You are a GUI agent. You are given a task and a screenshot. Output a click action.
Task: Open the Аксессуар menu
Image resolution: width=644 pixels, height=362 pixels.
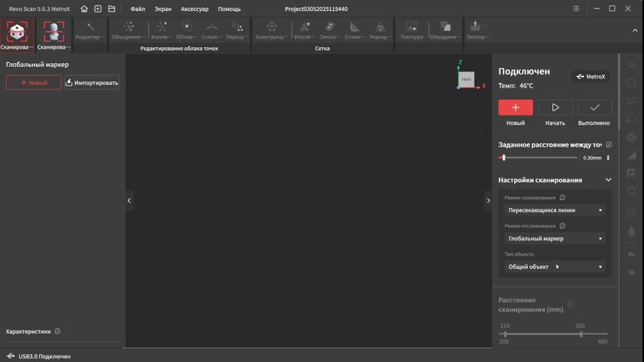(195, 9)
